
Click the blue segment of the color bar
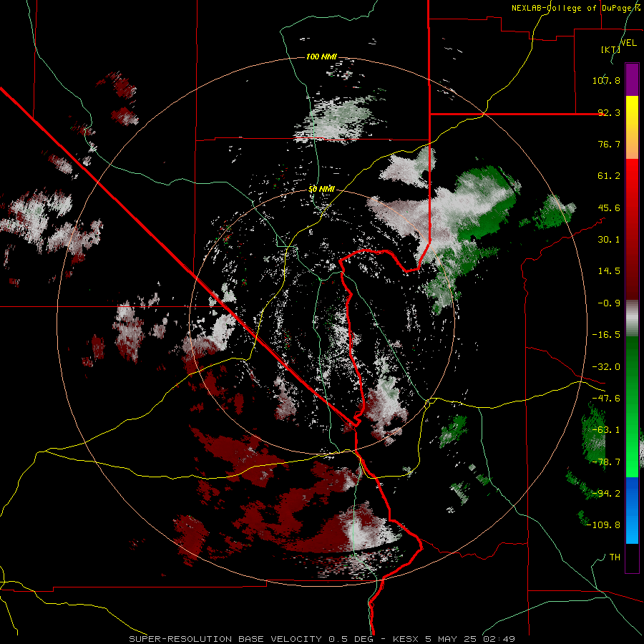632,510
